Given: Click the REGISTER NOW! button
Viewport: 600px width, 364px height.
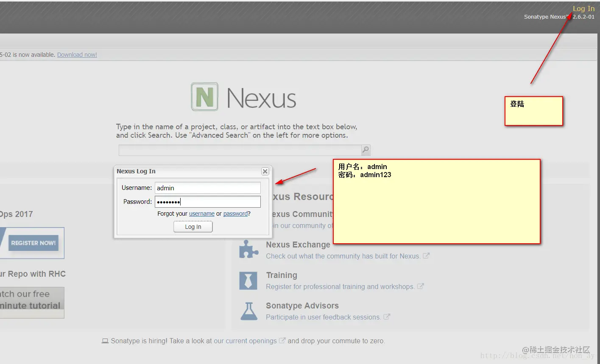Looking at the screenshot, I should tap(33, 243).
